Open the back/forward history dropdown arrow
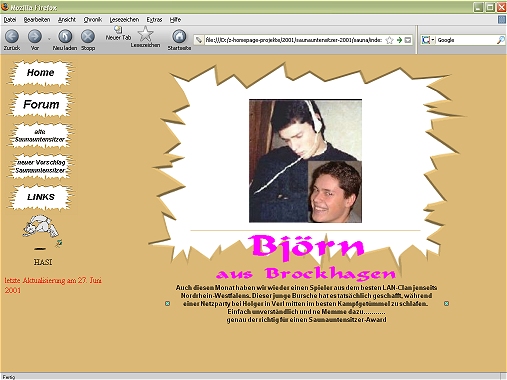 49,39
